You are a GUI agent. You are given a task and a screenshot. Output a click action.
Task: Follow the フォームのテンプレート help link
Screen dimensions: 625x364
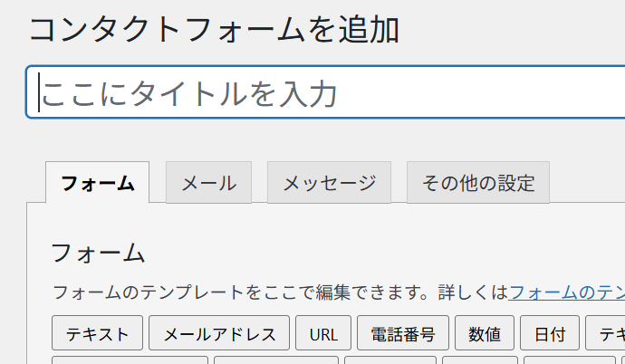pos(566,292)
